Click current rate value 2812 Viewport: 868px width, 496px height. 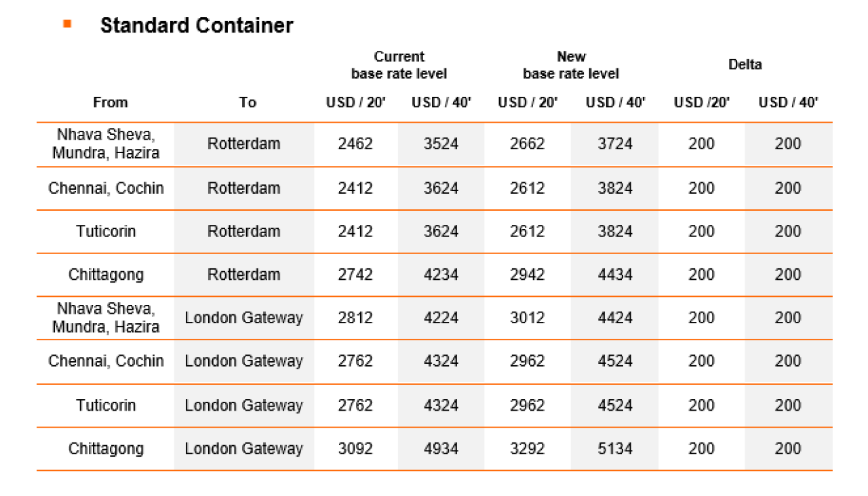pyautogui.click(x=355, y=318)
